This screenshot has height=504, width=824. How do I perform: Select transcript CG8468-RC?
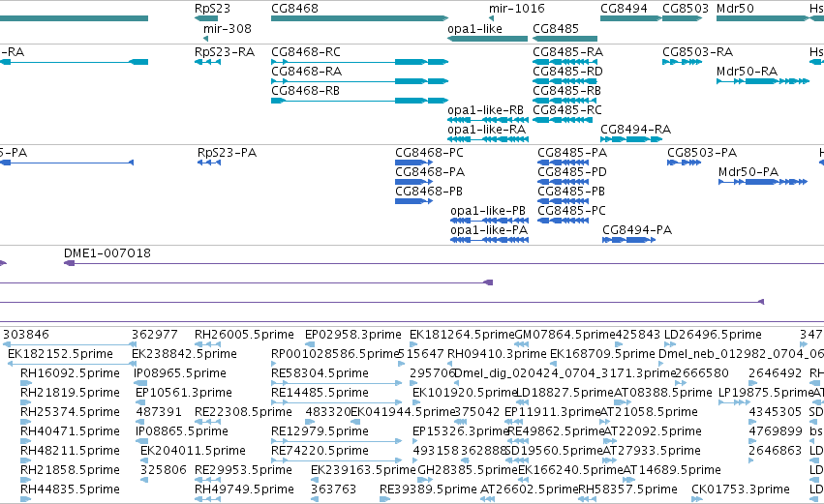(306, 52)
